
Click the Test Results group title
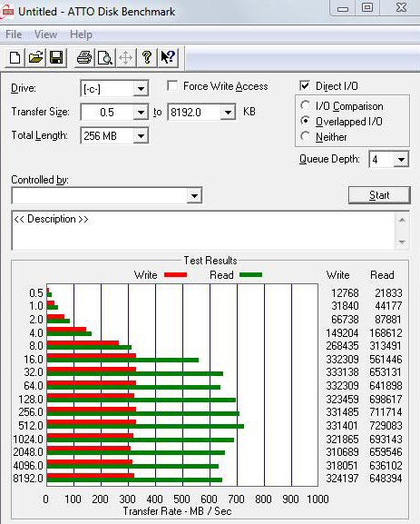[x=210, y=261]
